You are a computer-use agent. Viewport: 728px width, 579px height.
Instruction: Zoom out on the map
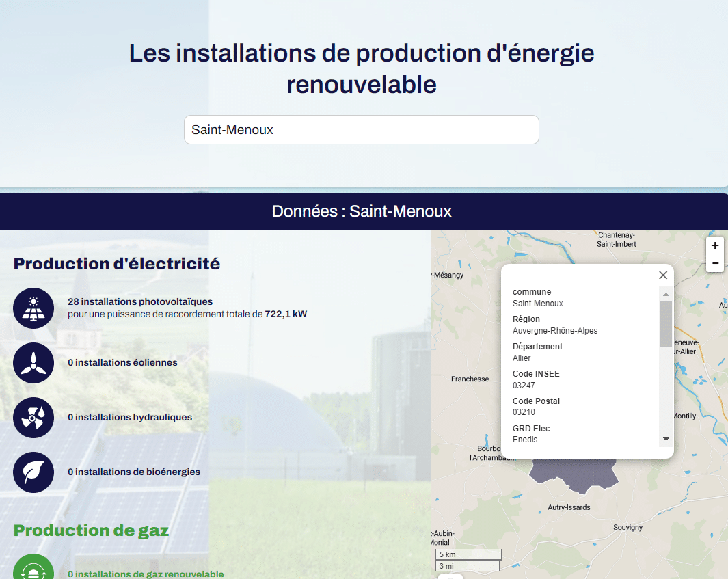tap(715, 263)
